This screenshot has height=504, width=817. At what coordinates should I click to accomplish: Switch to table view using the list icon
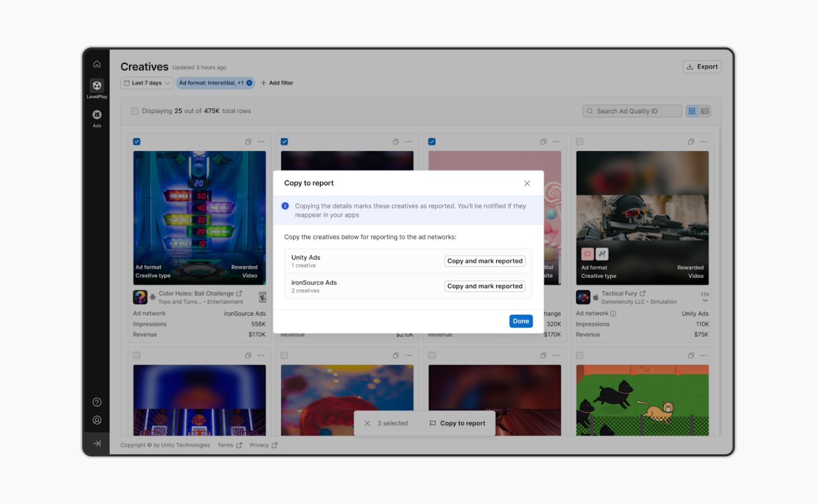[705, 111]
